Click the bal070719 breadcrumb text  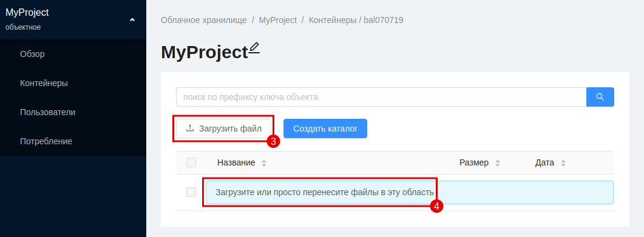pyautogui.click(x=384, y=20)
